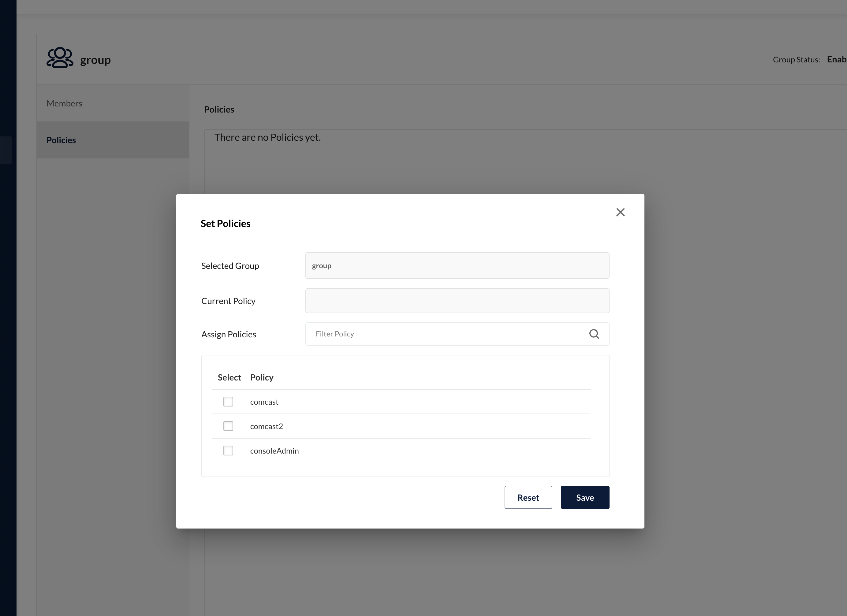Click the comcast2 policy row label
The image size is (847, 616).
[x=266, y=426]
